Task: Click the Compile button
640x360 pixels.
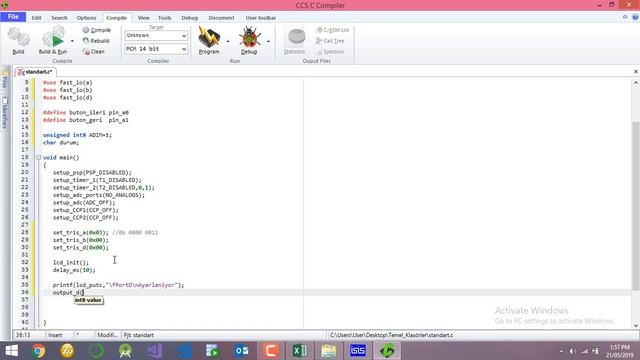Action: (97, 30)
